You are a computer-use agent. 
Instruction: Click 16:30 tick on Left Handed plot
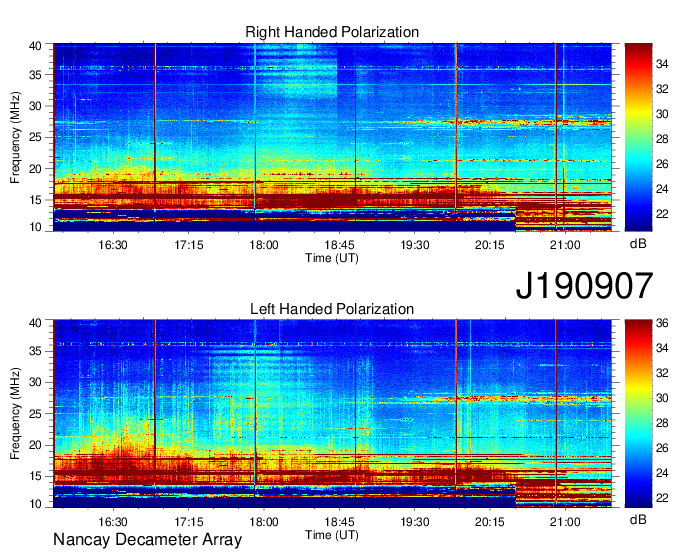point(113,522)
